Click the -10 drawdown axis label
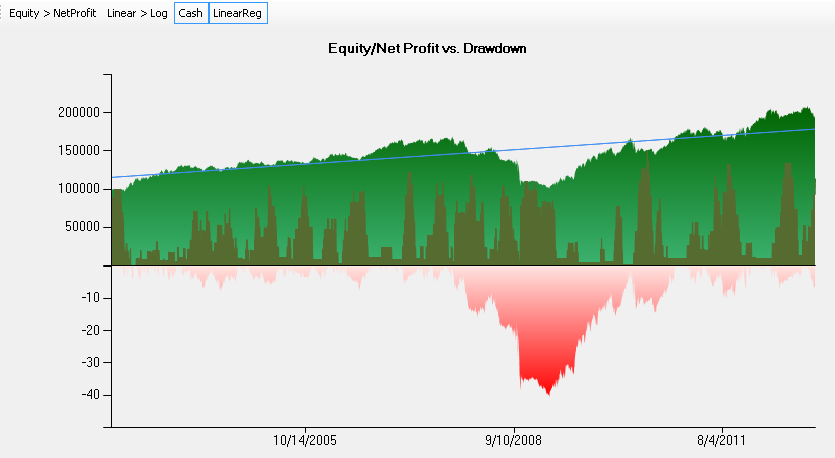The width and height of the screenshot is (835, 458). coord(88,298)
